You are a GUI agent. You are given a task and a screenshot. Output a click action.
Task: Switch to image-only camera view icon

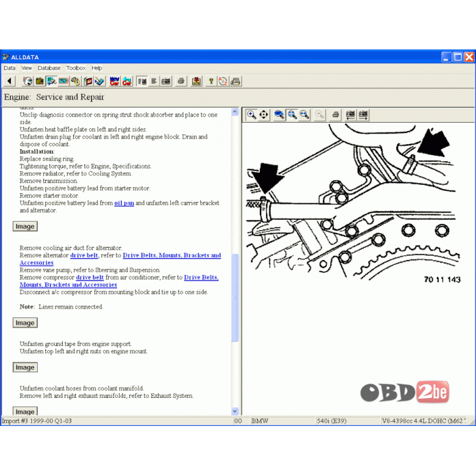(166, 81)
